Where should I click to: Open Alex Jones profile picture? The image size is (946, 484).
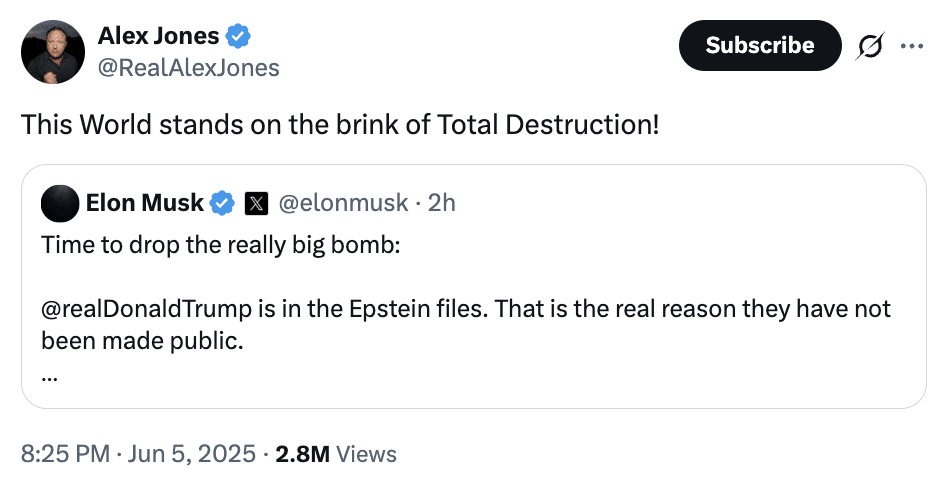52,52
